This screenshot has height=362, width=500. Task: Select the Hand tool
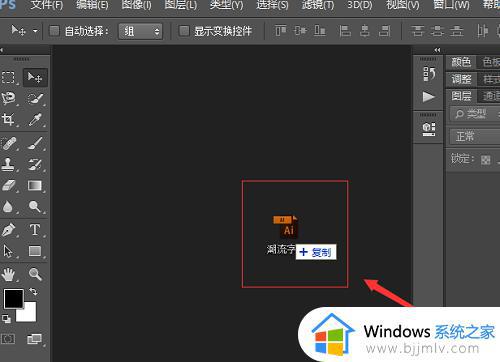(x=8, y=274)
